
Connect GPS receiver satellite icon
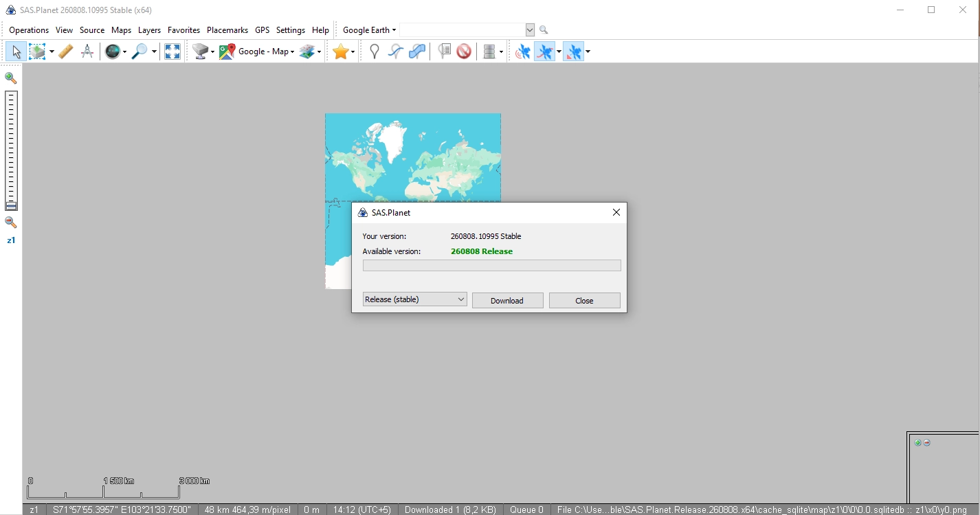point(523,51)
